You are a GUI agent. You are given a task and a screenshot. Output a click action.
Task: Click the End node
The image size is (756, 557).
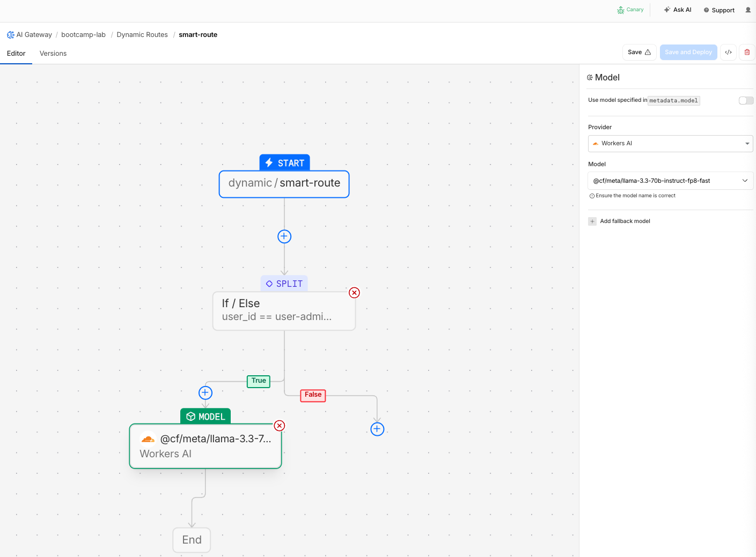(x=192, y=540)
